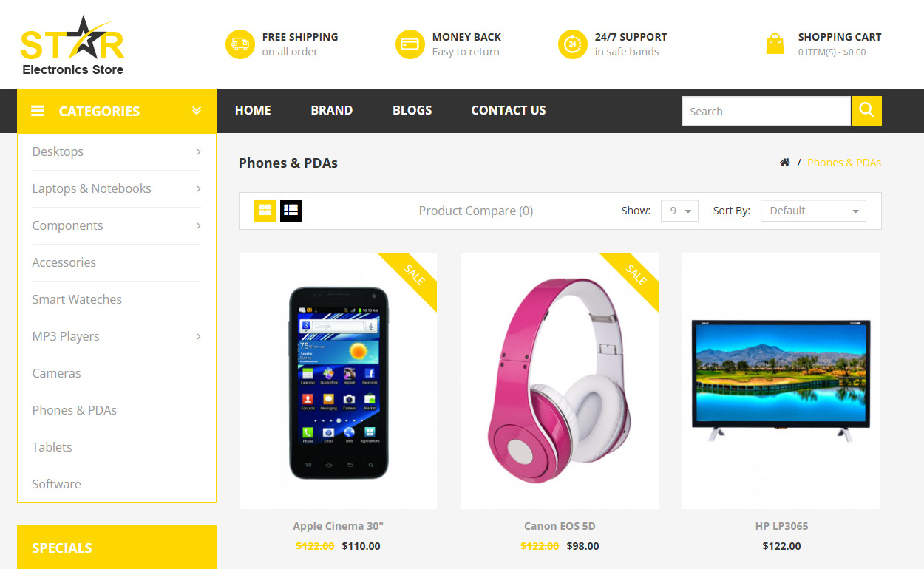Screen dimensions: 924x569
Task: Click the free shipping truck icon
Action: pos(240,44)
